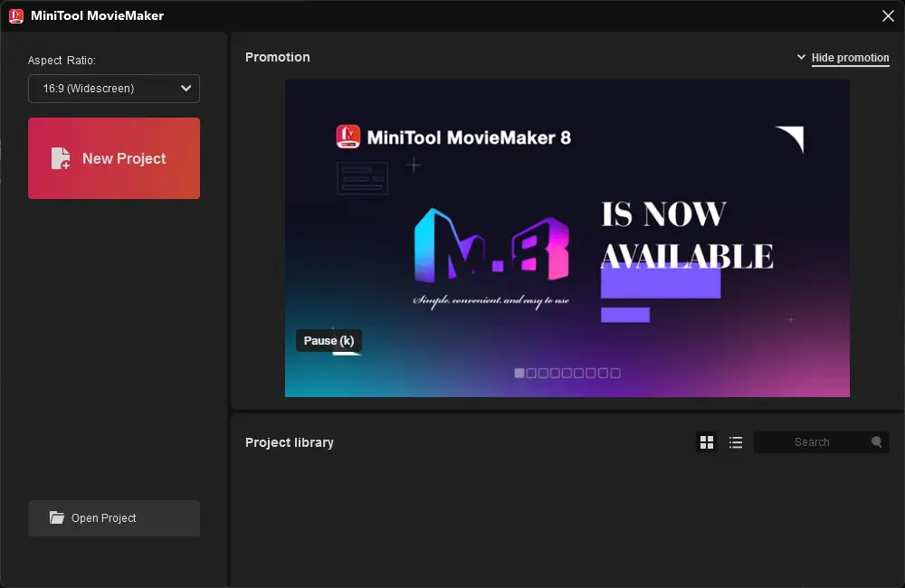The image size is (905, 588).
Task: Click the Pause (k) tooltip
Action: [329, 340]
